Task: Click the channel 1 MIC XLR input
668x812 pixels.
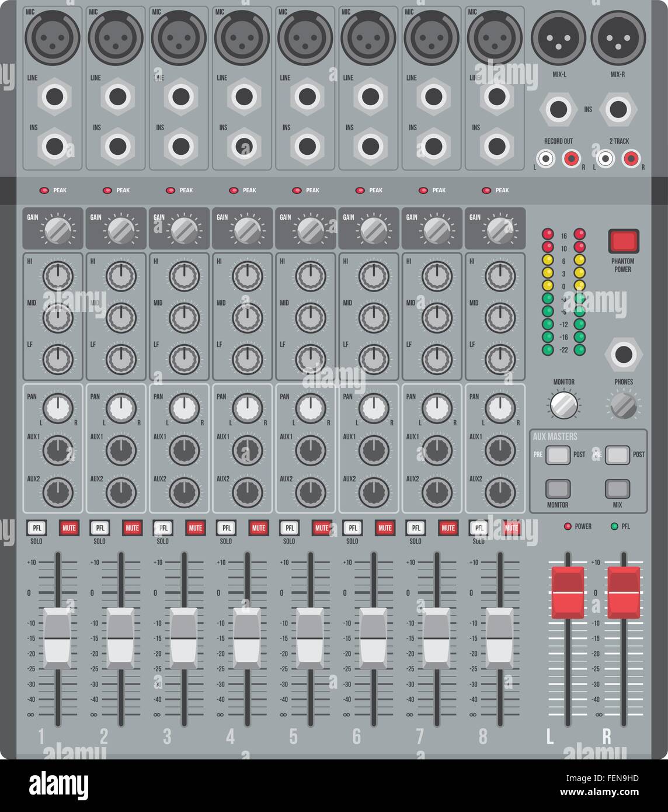Action: (x=53, y=37)
